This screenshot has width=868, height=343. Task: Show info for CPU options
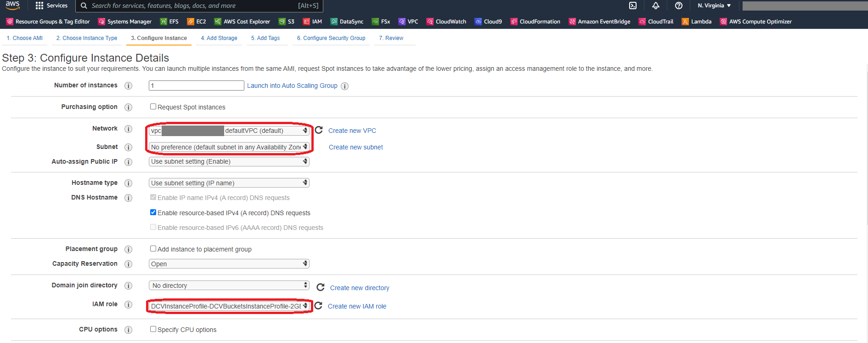pyautogui.click(x=129, y=330)
